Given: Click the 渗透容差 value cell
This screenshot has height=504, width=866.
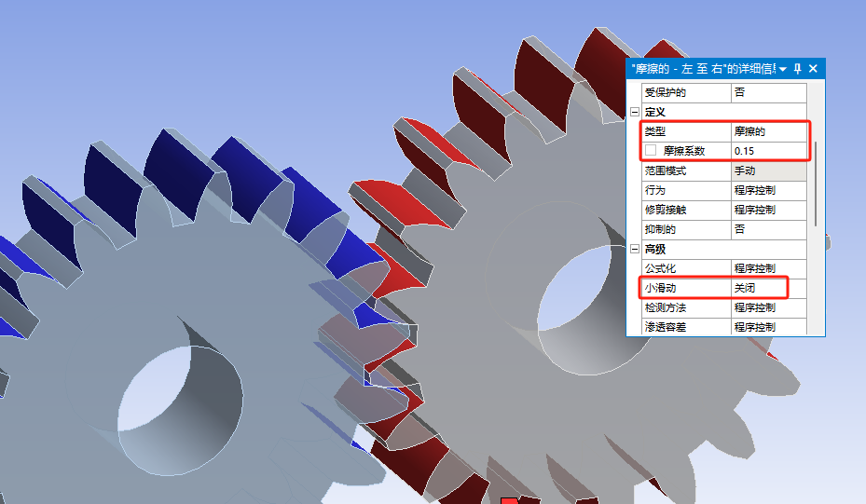Looking at the screenshot, I should [x=768, y=327].
